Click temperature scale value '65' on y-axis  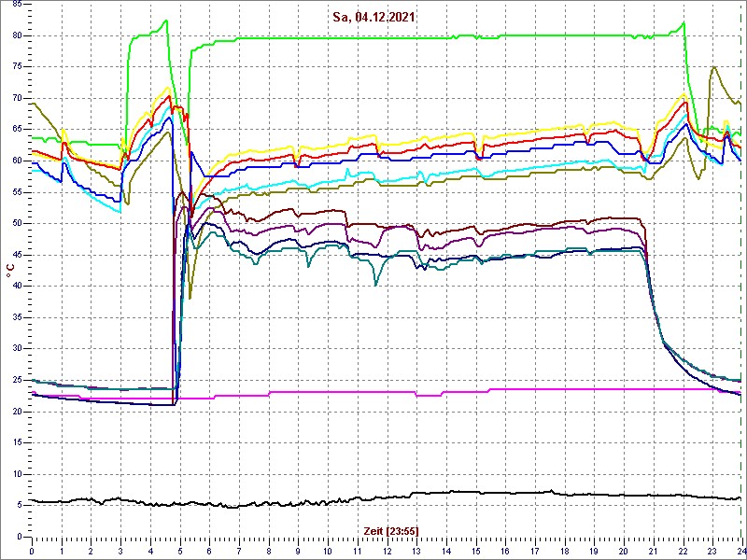18,129
